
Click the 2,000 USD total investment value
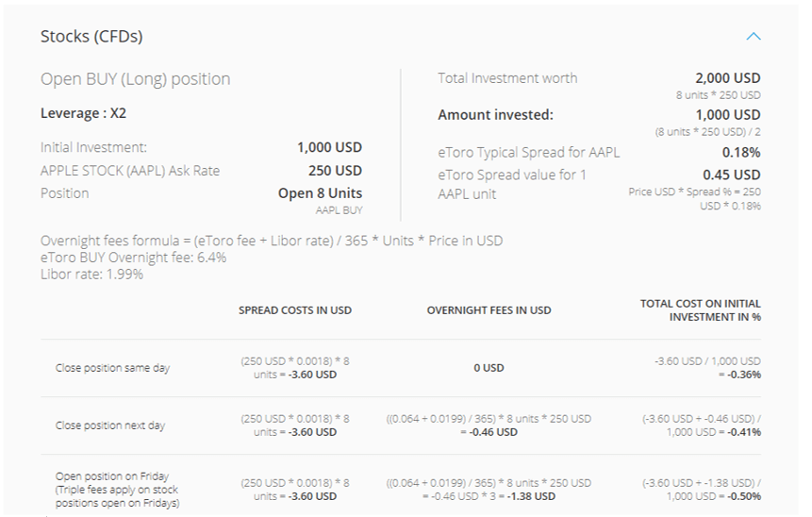(x=727, y=78)
